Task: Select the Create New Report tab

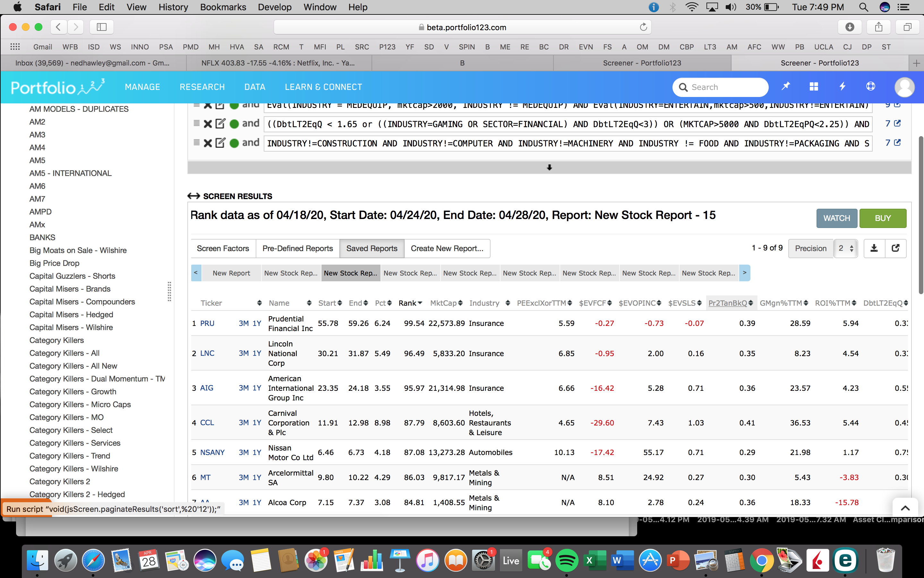Action: pyautogui.click(x=447, y=249)
